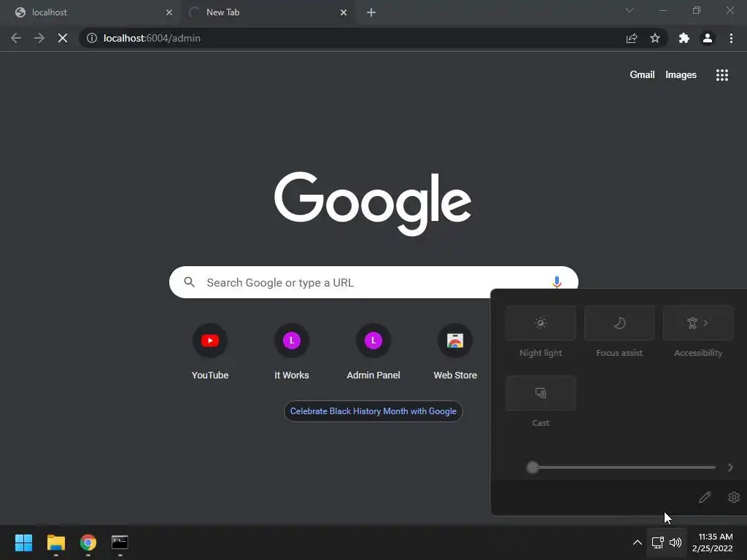The height and width of the screenshot is (560, 747).
Task: Open the tab search dropdown arrow
Action: click(x=630, y=10)
